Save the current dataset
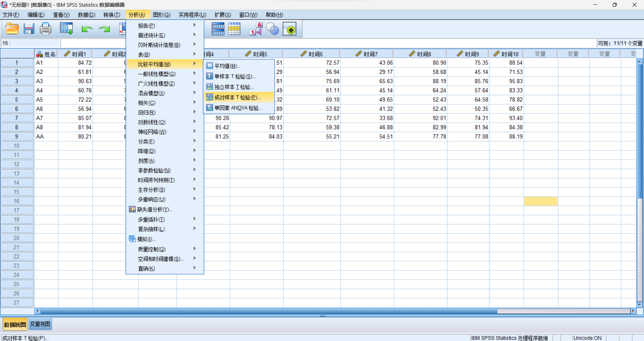This screenshot has height=341, width=644. 29,29
